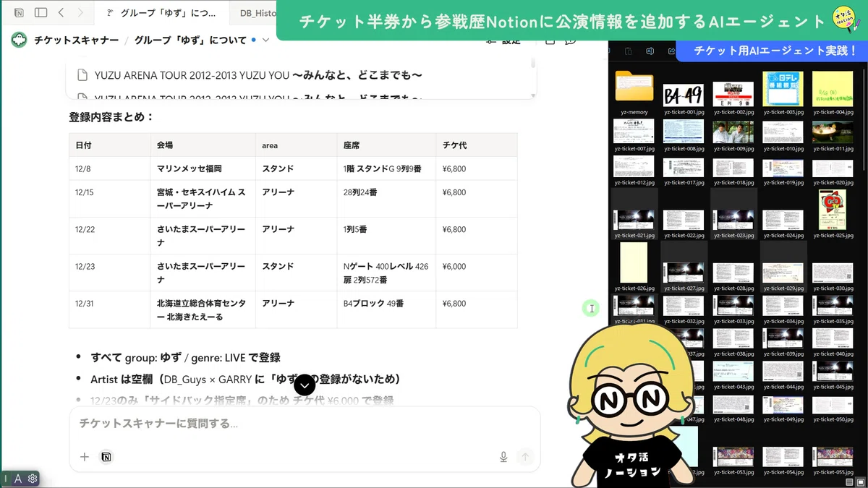
Task: Open the yz-memory folder in file explorer
Action: coord(634,87)
